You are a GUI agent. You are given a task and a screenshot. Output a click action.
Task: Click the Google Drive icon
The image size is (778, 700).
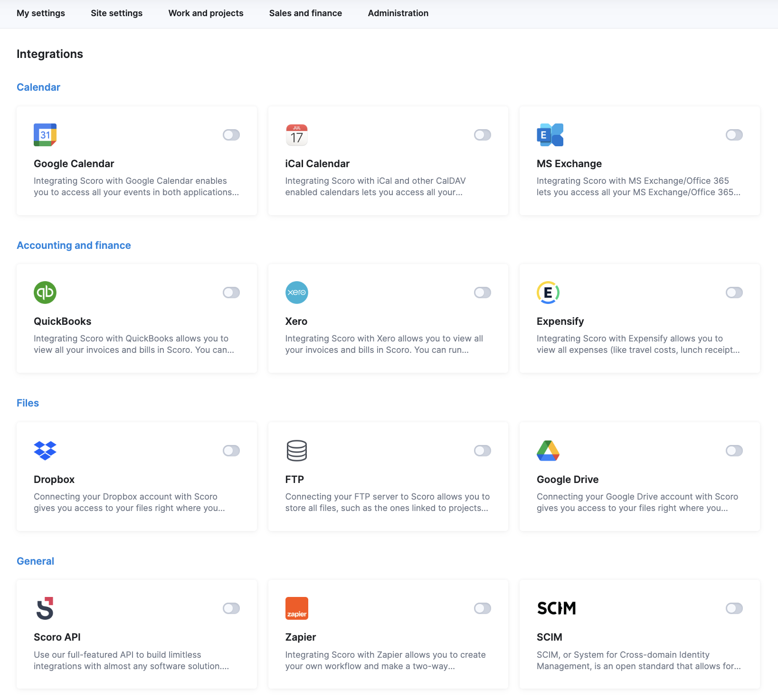click(548, 450)
